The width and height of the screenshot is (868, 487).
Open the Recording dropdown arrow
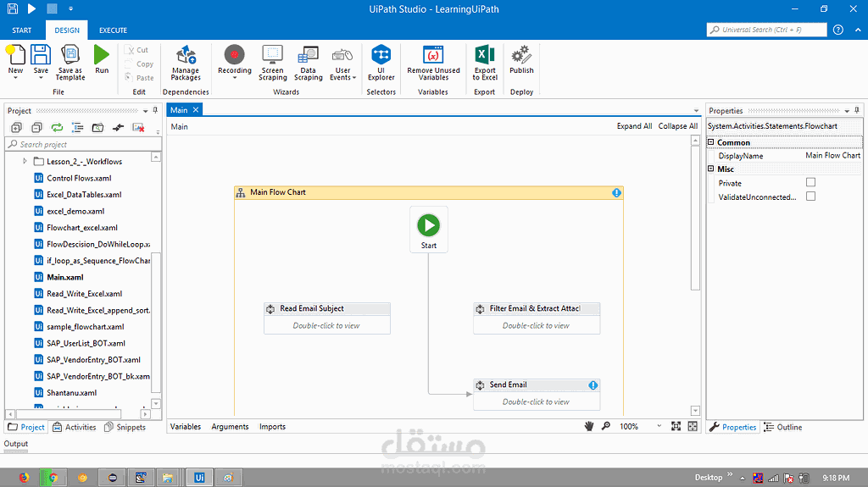point(235,78)
